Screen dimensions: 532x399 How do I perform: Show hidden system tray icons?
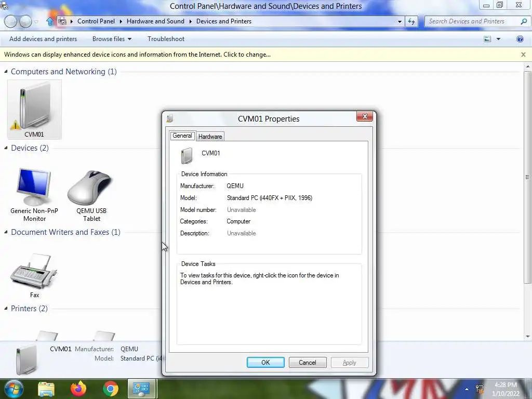pos(467,389)
